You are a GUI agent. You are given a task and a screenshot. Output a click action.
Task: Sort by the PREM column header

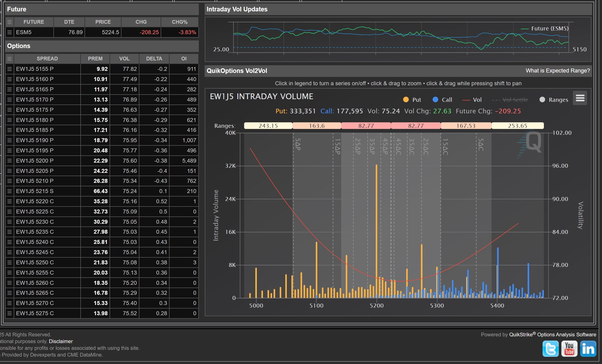(95, 59)
